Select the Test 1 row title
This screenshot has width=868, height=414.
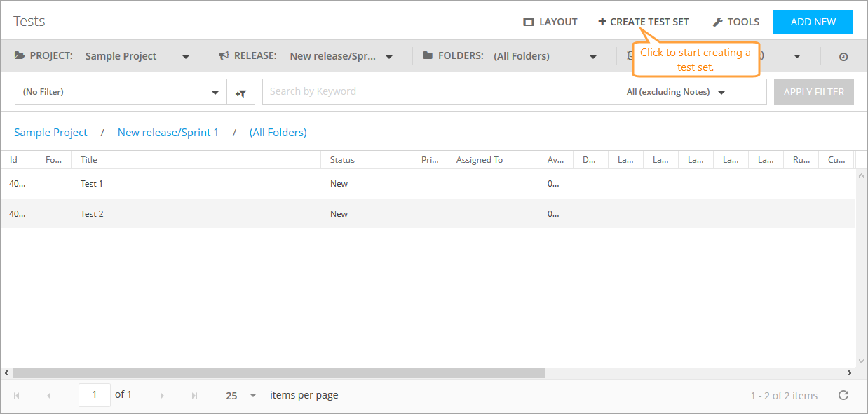[x=92, y=184]
